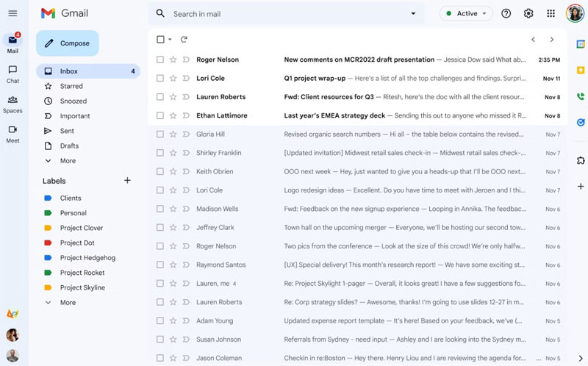Viewport: 588px width, 366px height.
Task: Check the Madison Wells email checkbox
Action: click(x=160, y=209)
